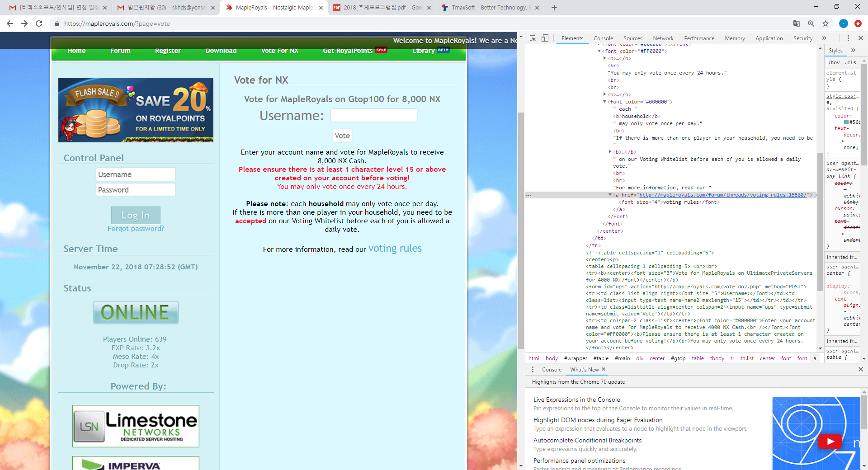Open the voting rules link
Viewport: 868px width, 470px height.
pyautogui.click(x=395, y=249)
